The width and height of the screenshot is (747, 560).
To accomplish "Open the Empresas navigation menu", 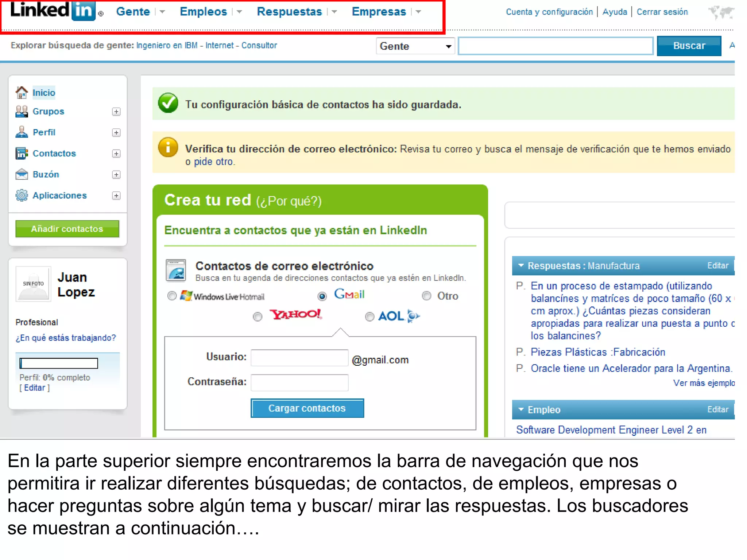I will point(379,12).
